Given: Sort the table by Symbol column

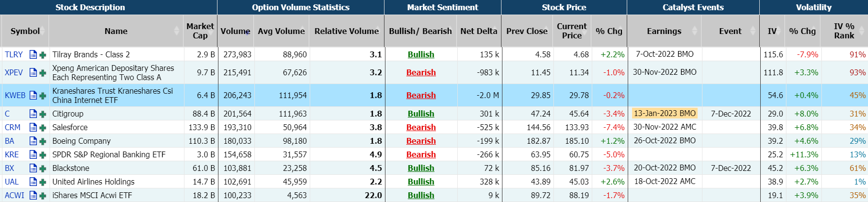Looking at the screenshot, I should click(43, 31).
